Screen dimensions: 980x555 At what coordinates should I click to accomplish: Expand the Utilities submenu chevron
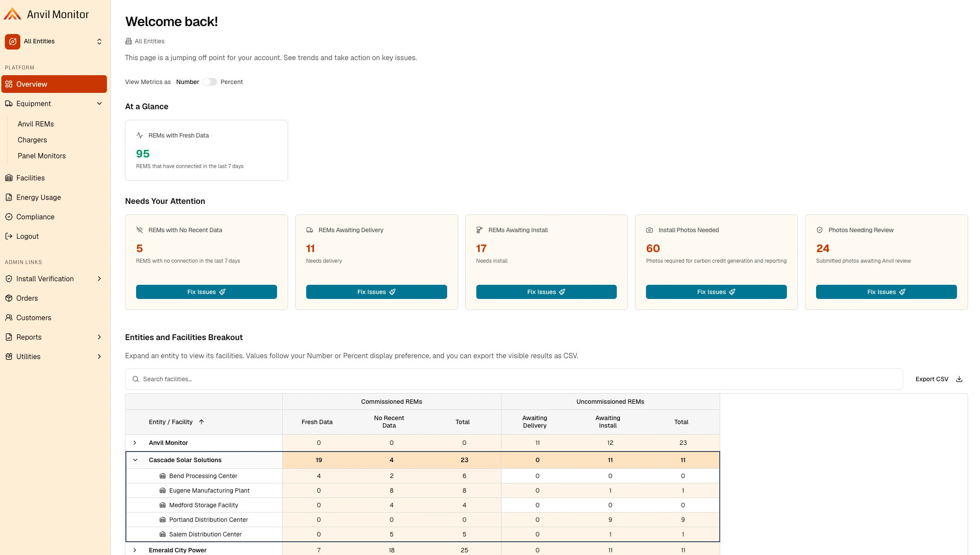99,356
